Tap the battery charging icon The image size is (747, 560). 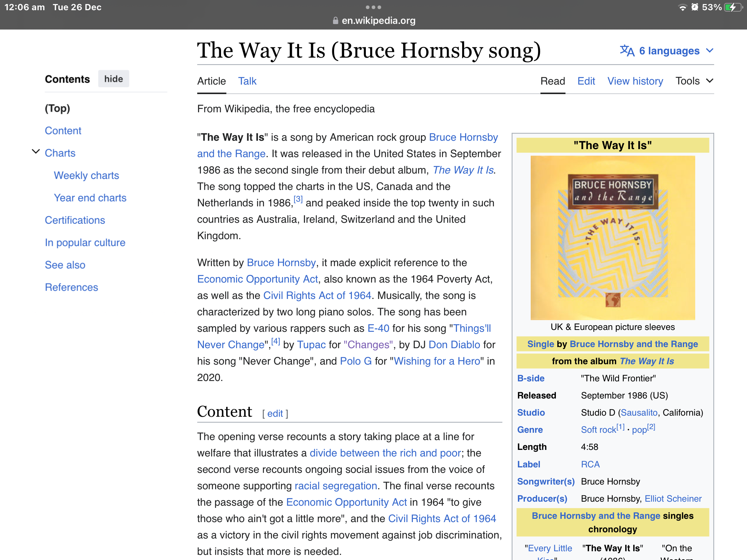pyautogui.click(x=733, y=7)
